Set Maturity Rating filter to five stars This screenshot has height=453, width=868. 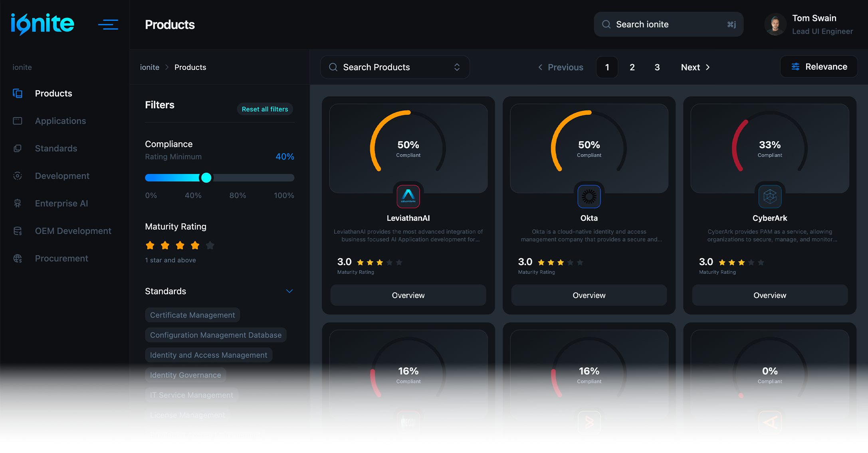[210, 245]
